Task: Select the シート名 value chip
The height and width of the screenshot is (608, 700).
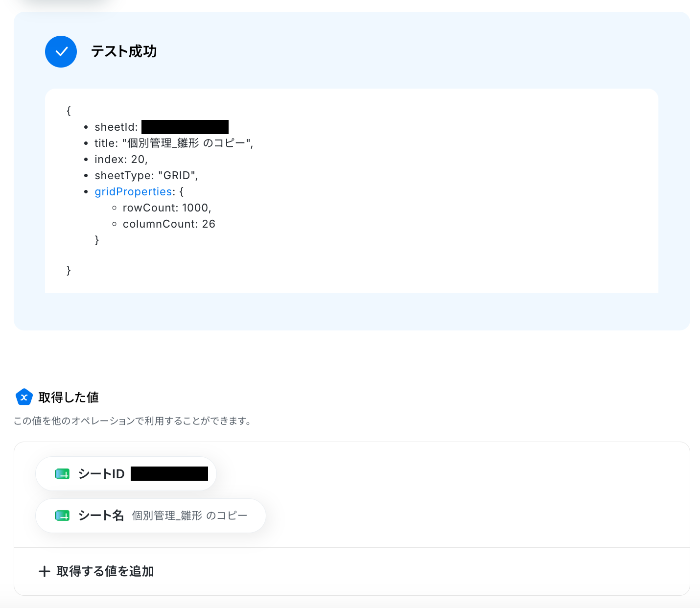Action: [x=151, y=515]
